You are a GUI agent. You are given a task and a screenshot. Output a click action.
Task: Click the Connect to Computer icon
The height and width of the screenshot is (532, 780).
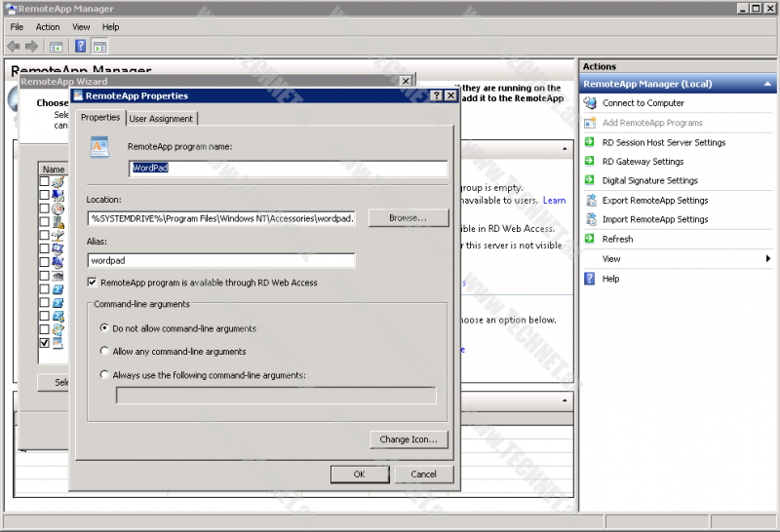[x=589, y=103]
